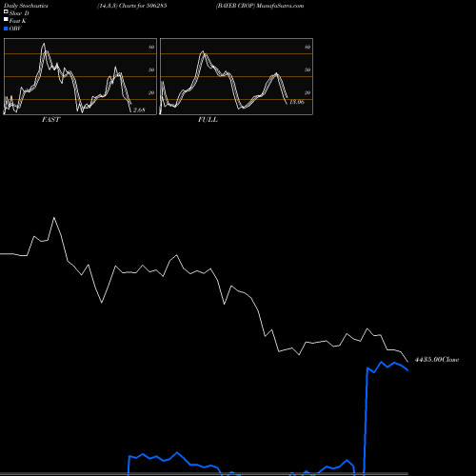476x476 pixels.
Task: Click the OBV legend label
Action: pyautogui.click(x=15, y=29)
